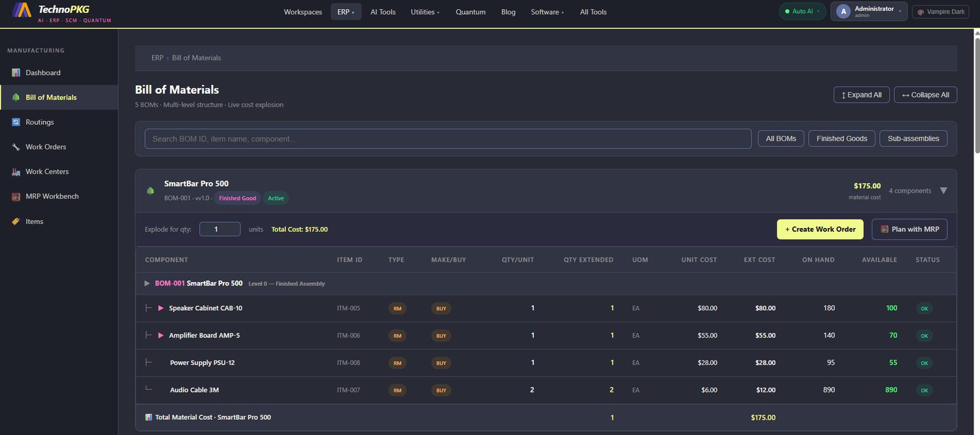
Task: Open AI Tools in the top navigation
Action: click(383, 12)
